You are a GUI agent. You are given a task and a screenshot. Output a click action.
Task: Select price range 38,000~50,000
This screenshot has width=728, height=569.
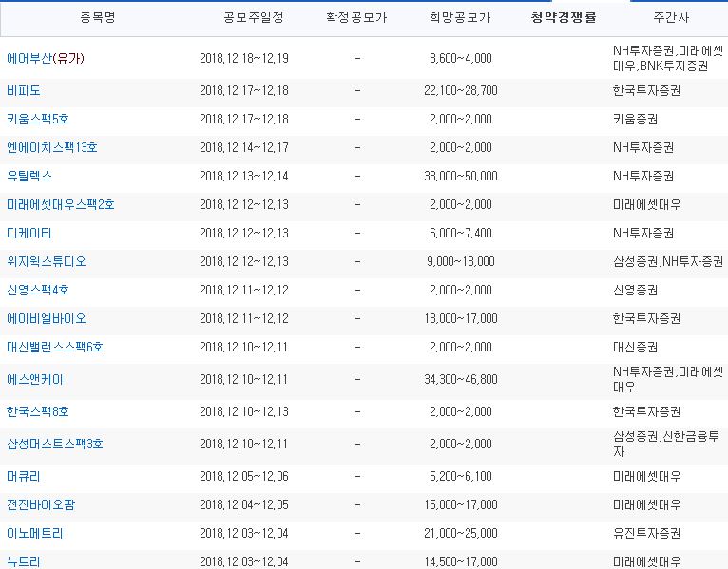click(461, 177)
